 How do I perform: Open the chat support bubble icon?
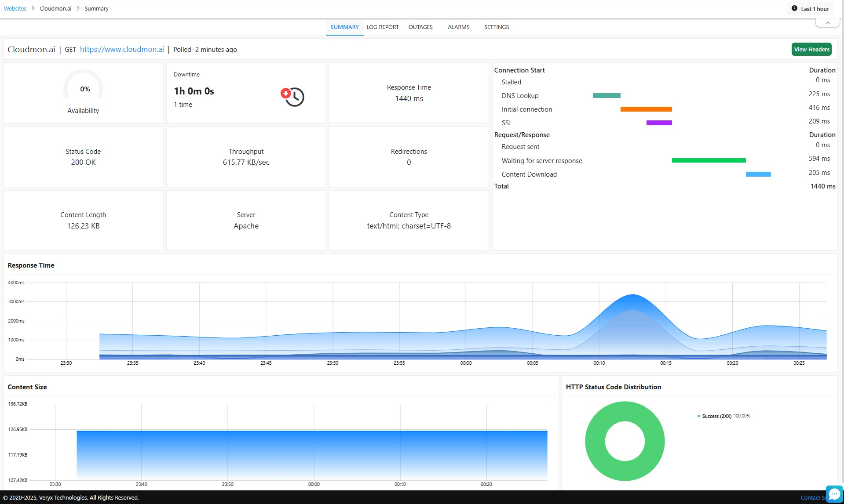(x=834, y=494)
